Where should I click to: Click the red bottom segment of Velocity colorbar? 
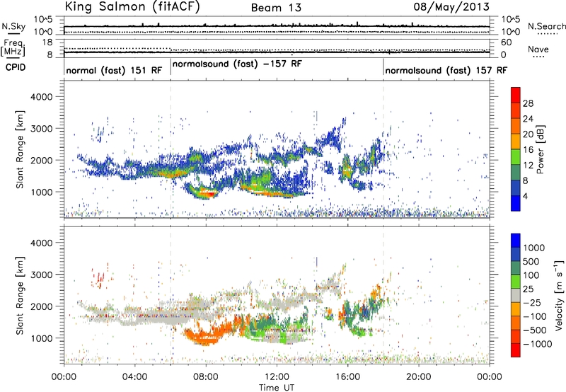[516, 350]
